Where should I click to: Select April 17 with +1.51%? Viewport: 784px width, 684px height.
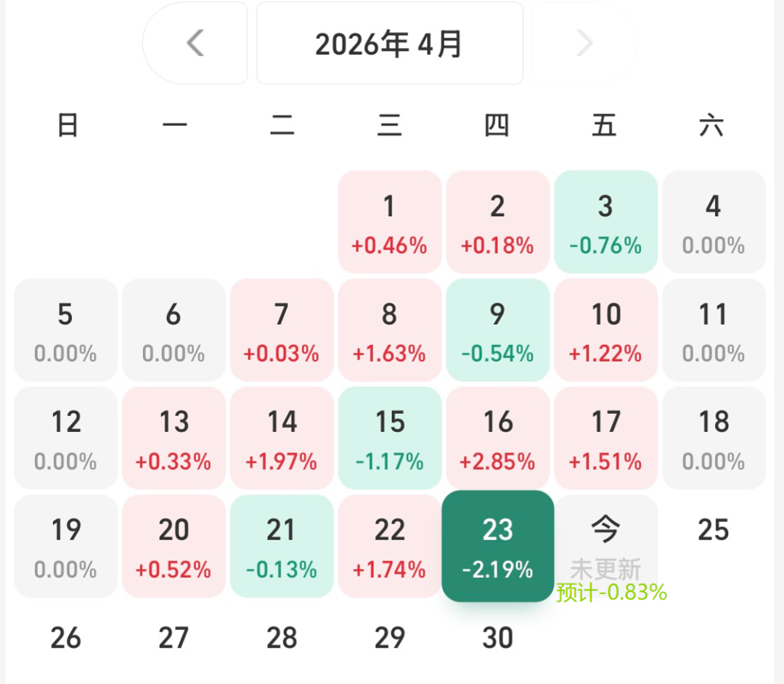605,438
